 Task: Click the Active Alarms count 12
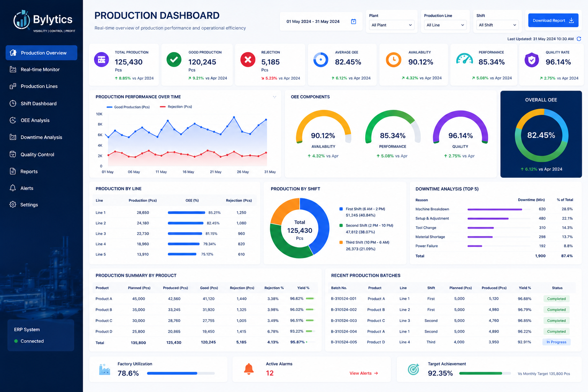click(270, 373)
